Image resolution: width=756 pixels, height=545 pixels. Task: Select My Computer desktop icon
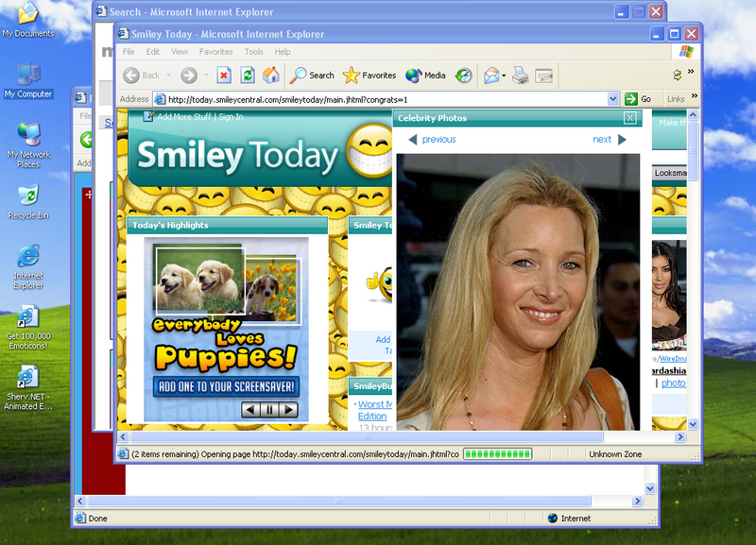coord(28,81)
